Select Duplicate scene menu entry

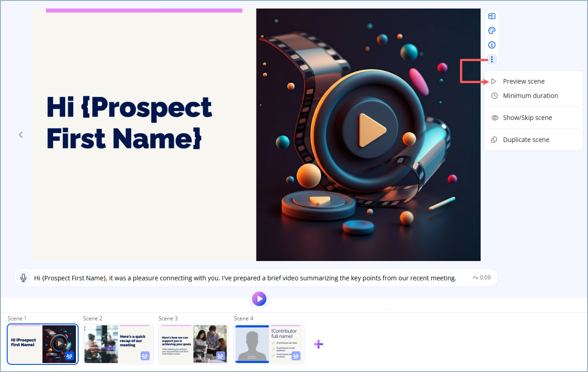[x=526, y=140]
